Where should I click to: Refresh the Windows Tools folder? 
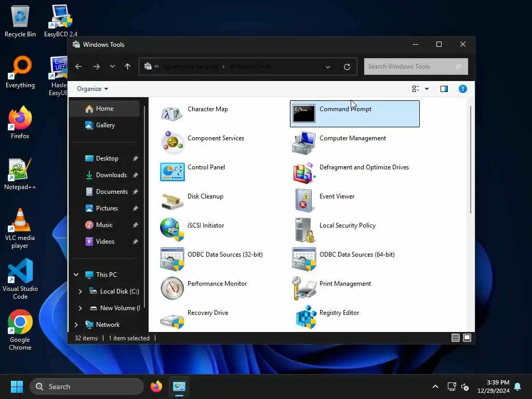(x=347, y=67)
